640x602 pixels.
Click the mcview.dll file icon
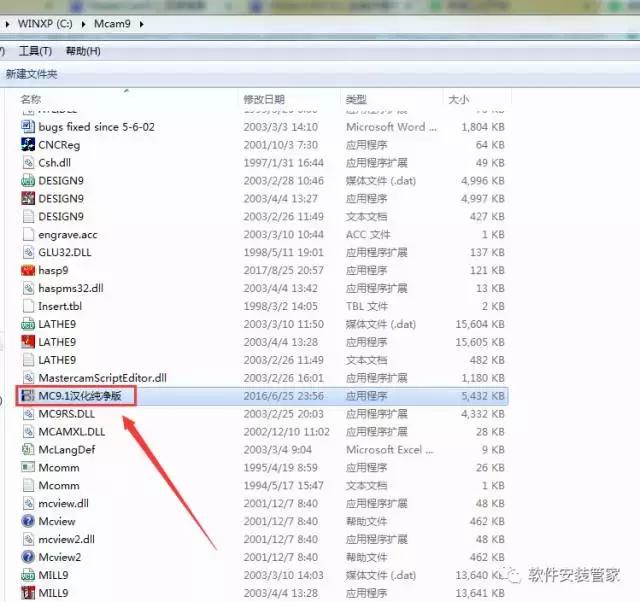tap(28, 503)
